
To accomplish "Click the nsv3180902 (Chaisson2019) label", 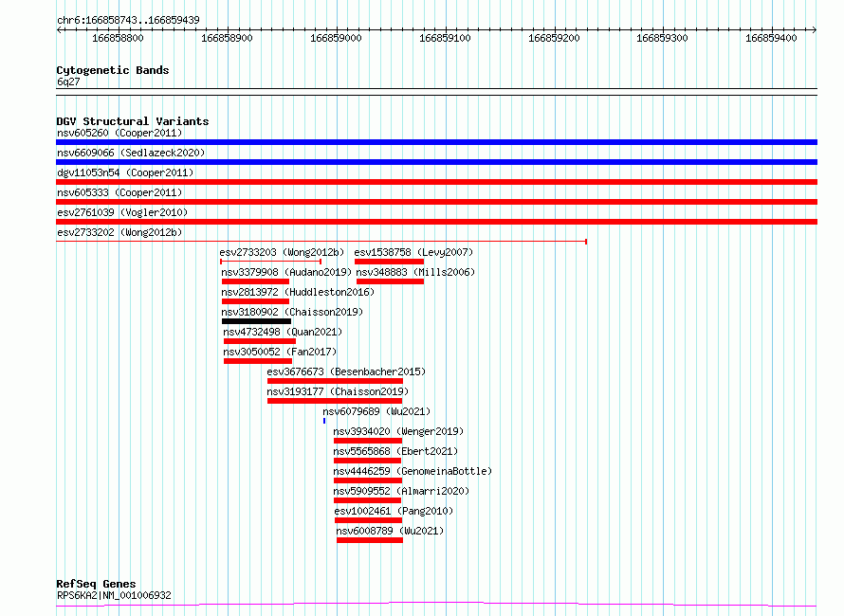I will tap(292, 312).
